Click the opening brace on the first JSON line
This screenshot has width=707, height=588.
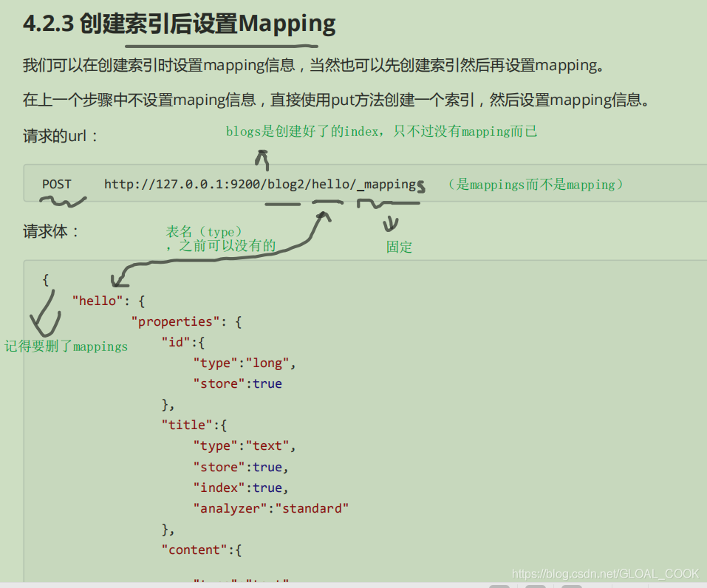tap(46, 280)
